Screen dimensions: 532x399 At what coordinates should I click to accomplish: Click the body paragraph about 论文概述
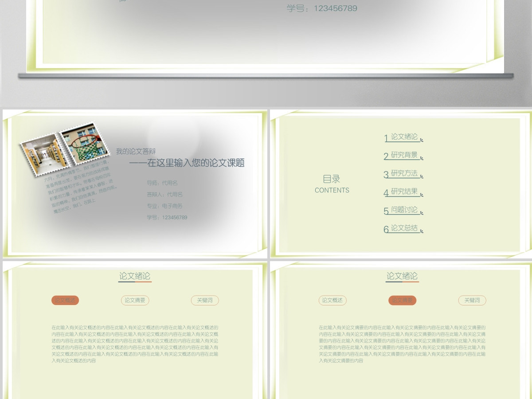[135, 344]
